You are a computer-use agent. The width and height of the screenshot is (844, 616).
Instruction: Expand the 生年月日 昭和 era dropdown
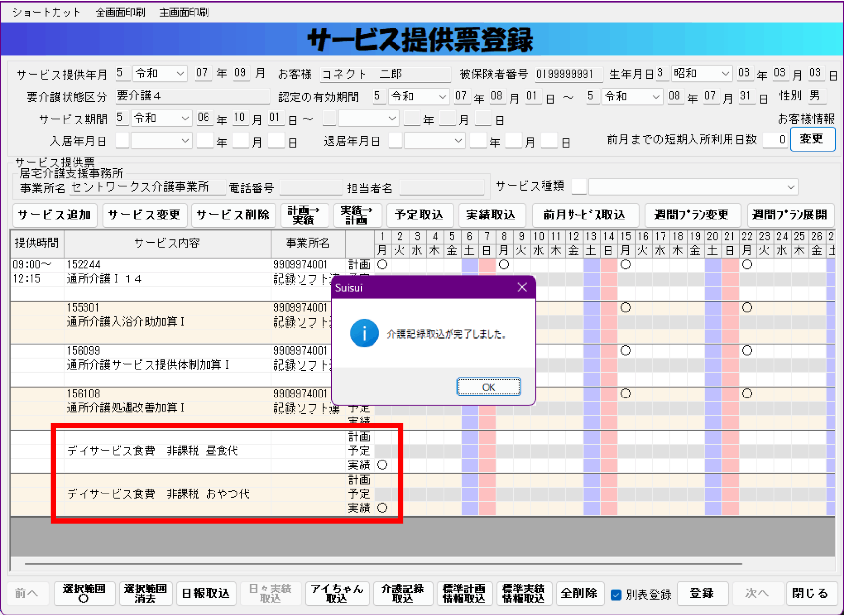(x=725, y=74)
